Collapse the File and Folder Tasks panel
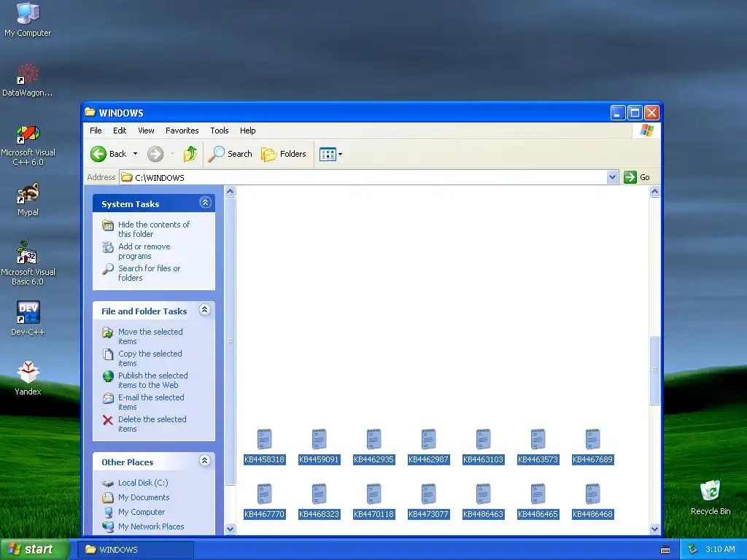Screen dimensions: 747x560 click(x=205, y=310)
